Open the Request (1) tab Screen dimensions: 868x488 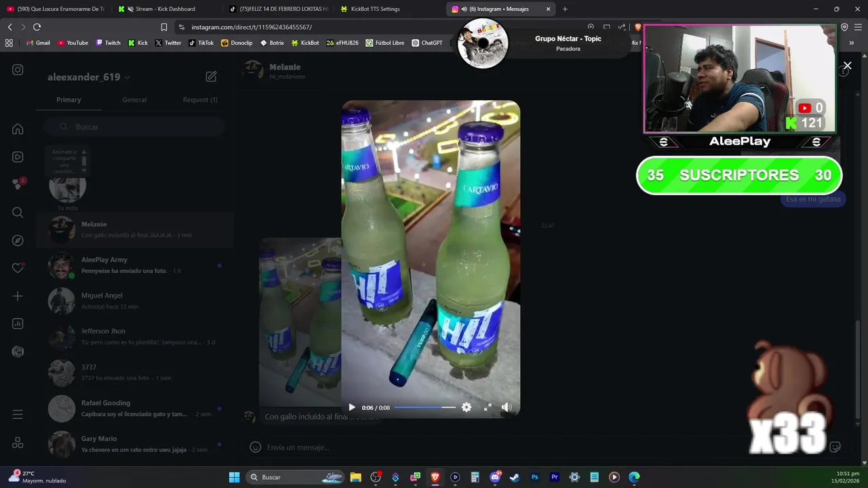200,100
